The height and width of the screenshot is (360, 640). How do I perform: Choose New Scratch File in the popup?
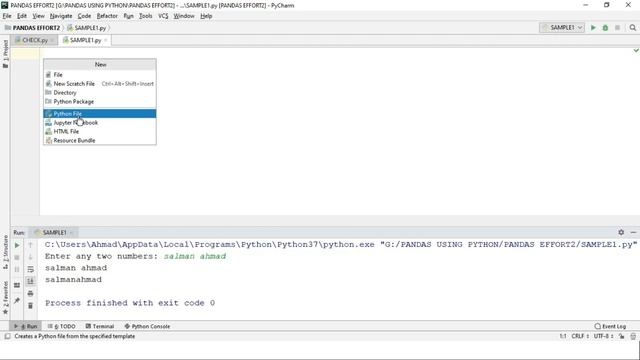100,84
